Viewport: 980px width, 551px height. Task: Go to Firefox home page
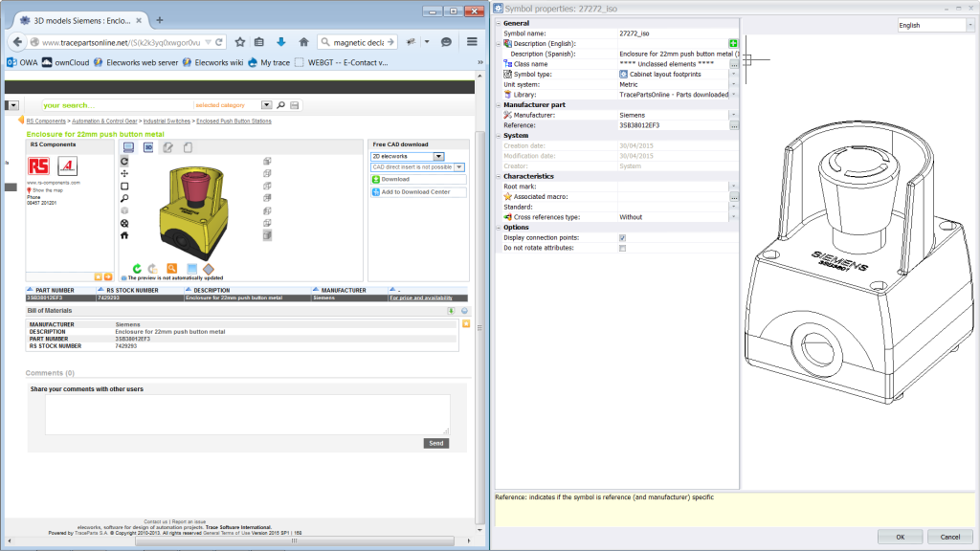(x=303, y=42)
